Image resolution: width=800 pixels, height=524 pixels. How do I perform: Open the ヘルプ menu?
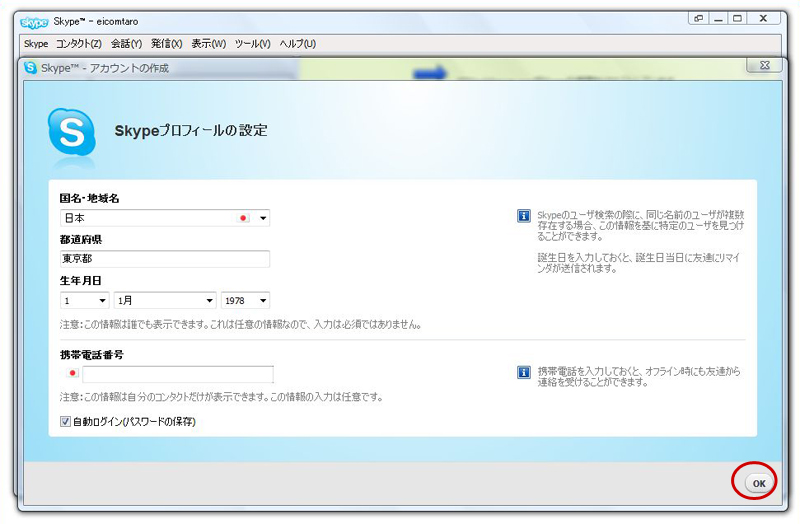297,44
